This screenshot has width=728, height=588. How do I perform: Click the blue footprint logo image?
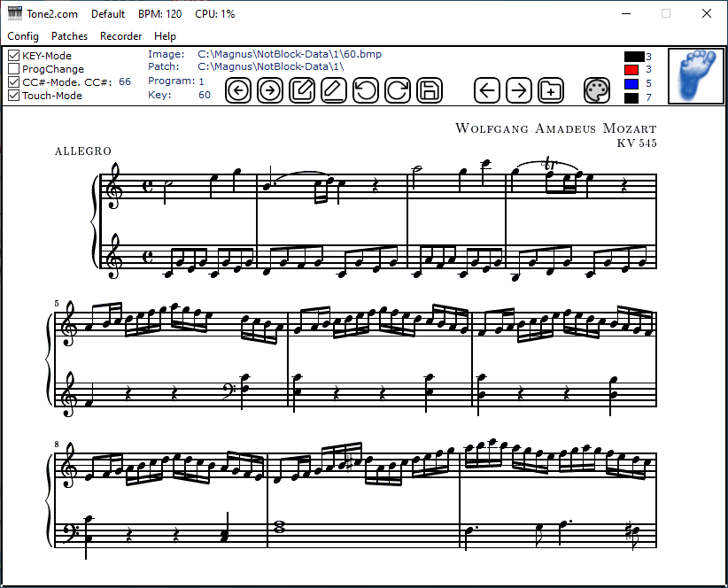point(696,76)
